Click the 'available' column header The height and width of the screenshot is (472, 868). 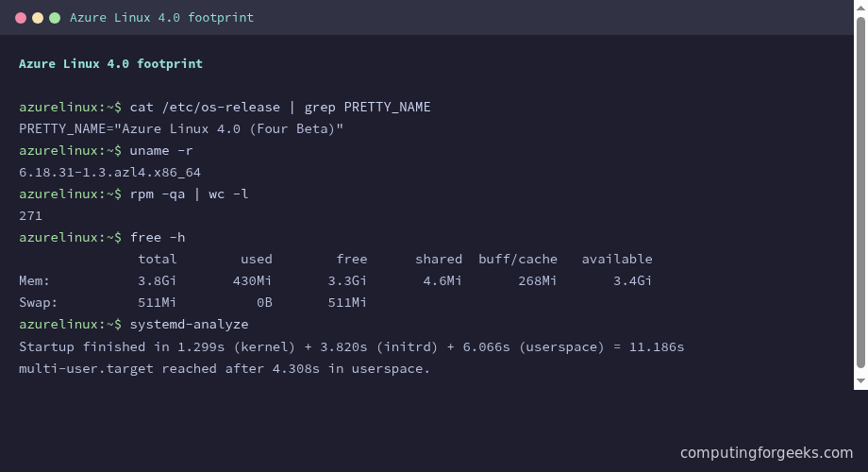pos(617,259)
